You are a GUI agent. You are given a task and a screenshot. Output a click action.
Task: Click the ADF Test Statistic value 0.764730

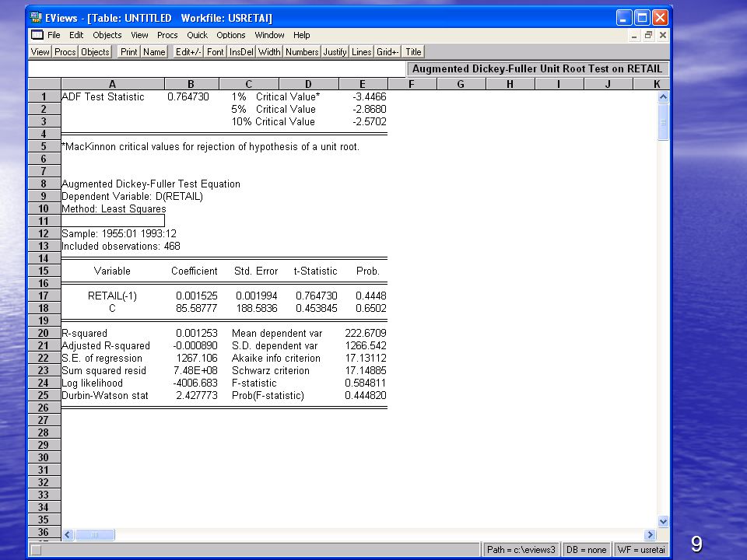pos(188,96)
